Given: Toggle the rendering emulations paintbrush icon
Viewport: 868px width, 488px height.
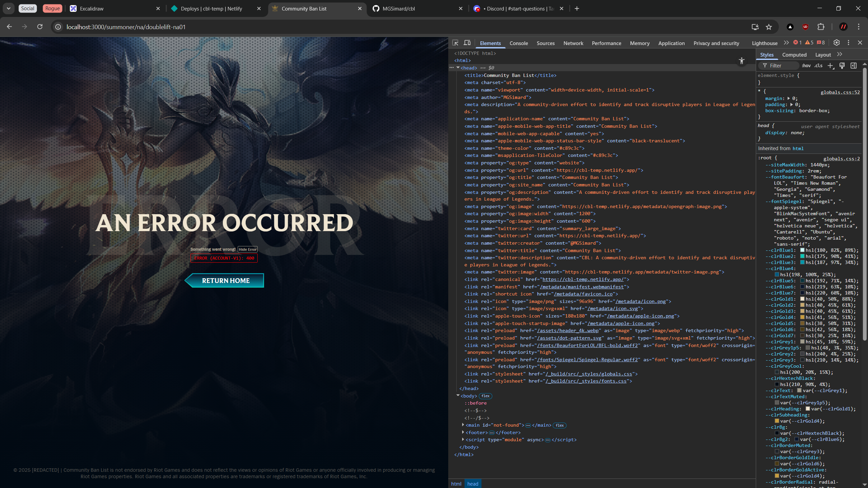Looking at the screenshot, I should click(x=842, y=65).
